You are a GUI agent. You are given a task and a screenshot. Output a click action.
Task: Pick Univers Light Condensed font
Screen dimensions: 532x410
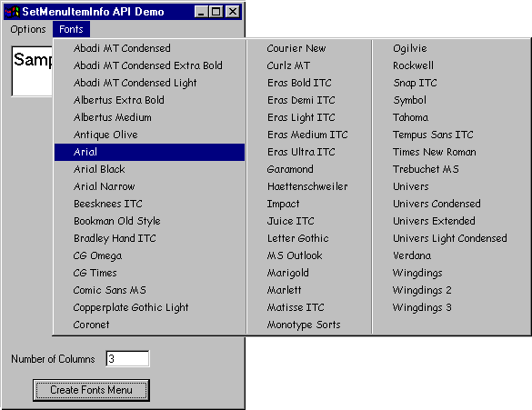[x=451, y=238]
